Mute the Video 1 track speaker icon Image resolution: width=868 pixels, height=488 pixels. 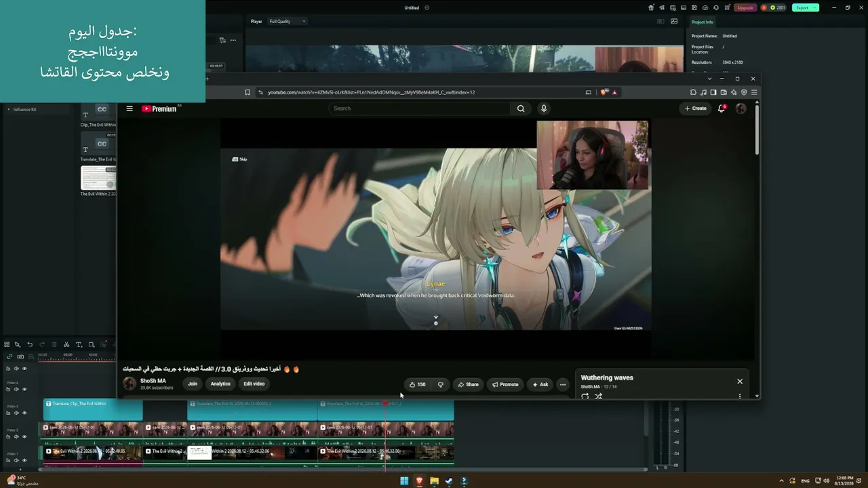click(16, 460)
